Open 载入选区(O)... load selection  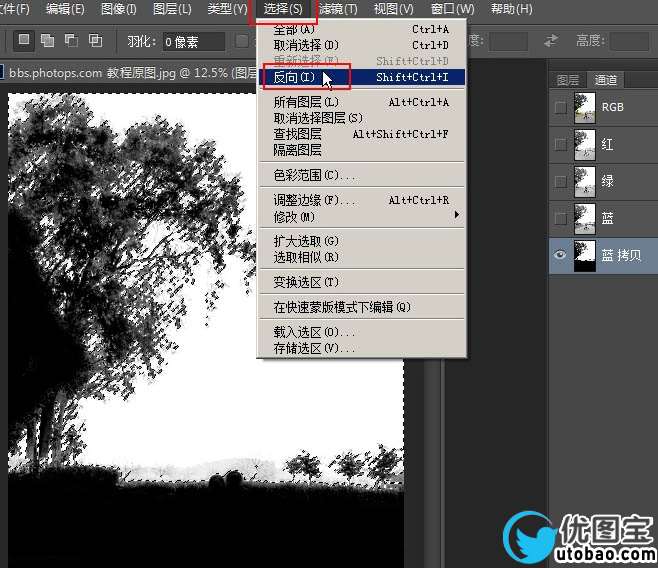[x=362, y=332]
